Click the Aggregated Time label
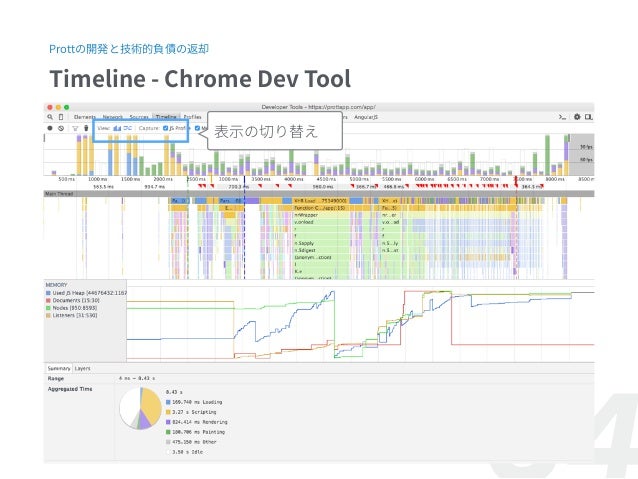This screenshot has width=638, height=479. point(70,389)
